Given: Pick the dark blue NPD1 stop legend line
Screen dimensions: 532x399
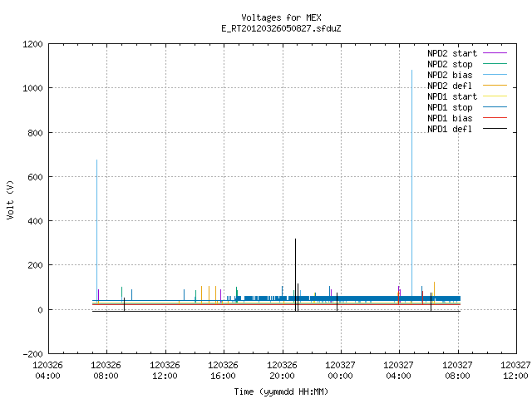Looking at the screenshot, I should click(x=495, y=107).
